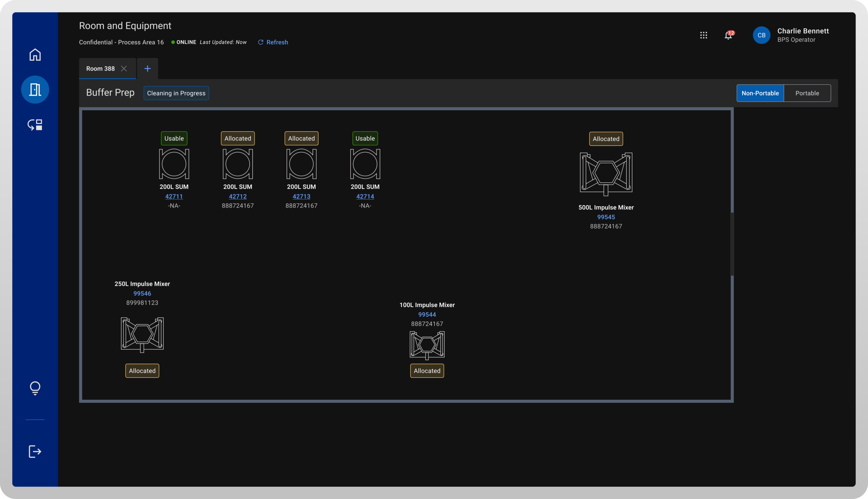Click the 200L SUM 42711 tank icon

click(174, 164)
